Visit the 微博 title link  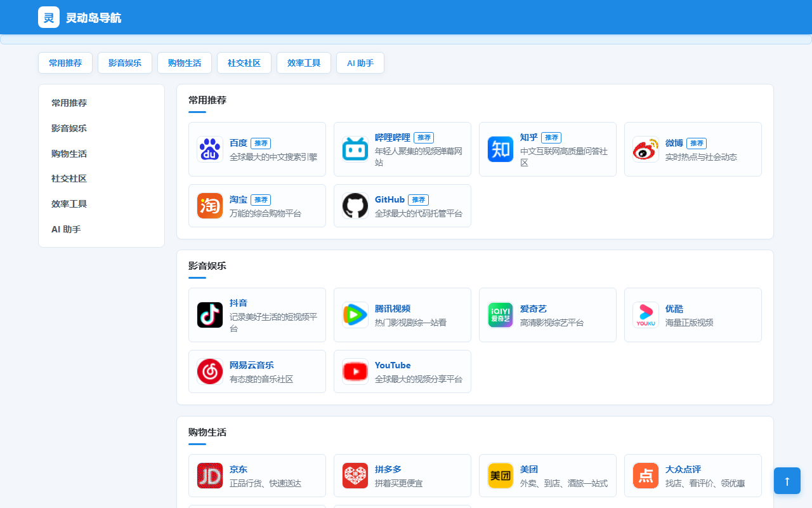[x=674, y=143]
